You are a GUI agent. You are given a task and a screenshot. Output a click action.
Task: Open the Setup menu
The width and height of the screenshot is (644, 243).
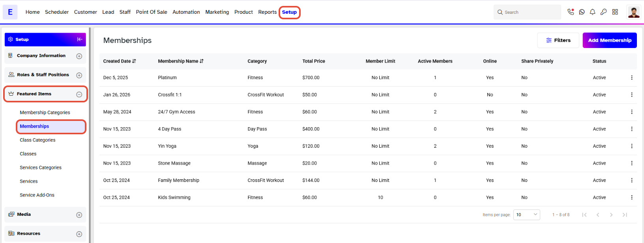(x=289, y=12)
